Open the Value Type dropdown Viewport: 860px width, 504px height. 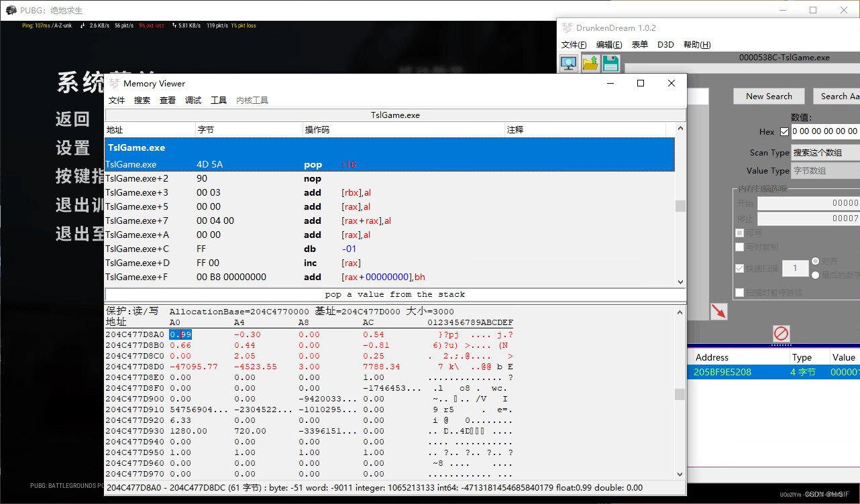(x=826, y=171)
